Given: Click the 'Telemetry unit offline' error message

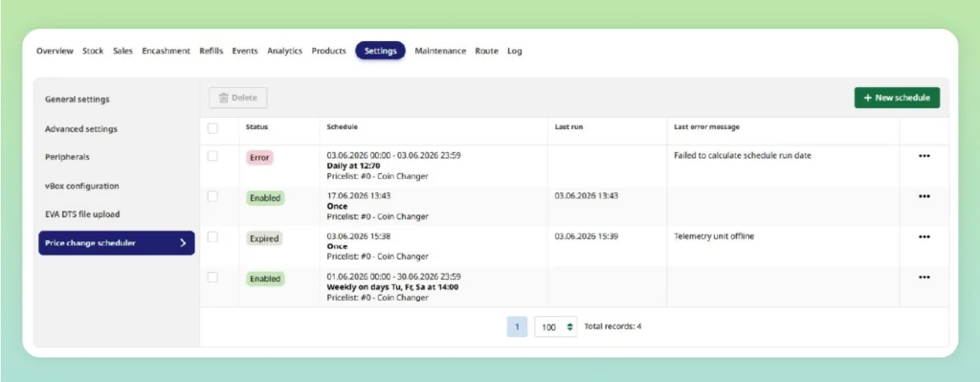Looking at the screenshot, I should tap(714, 236).
